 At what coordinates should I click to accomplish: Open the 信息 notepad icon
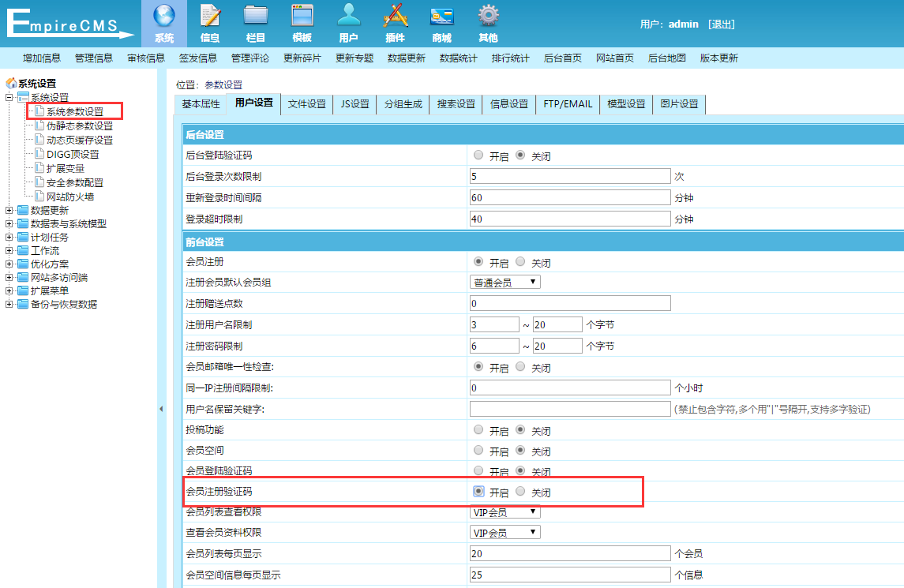click(210, 16)
